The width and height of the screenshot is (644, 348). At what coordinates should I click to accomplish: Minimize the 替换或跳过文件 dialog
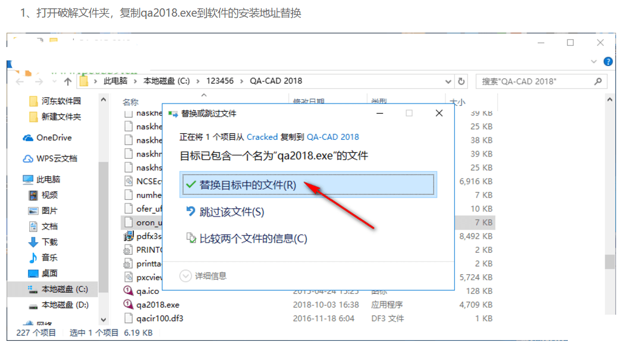point(379,113)
